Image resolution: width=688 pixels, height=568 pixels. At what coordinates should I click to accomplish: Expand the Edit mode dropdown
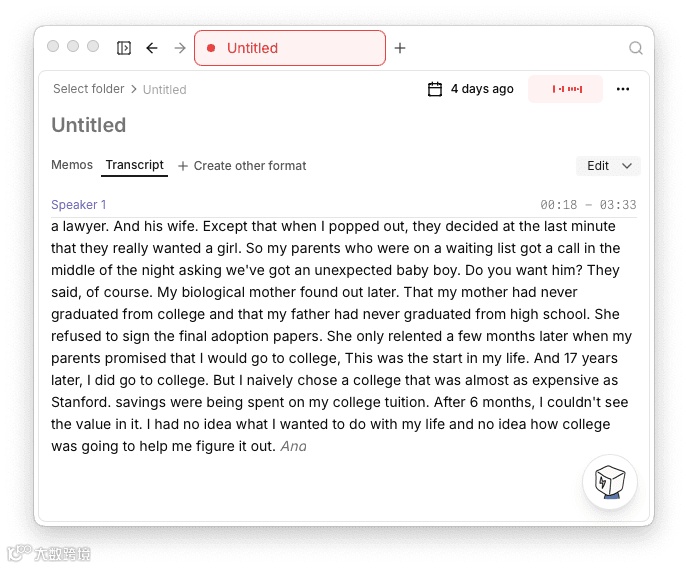[x=608, y=166]
